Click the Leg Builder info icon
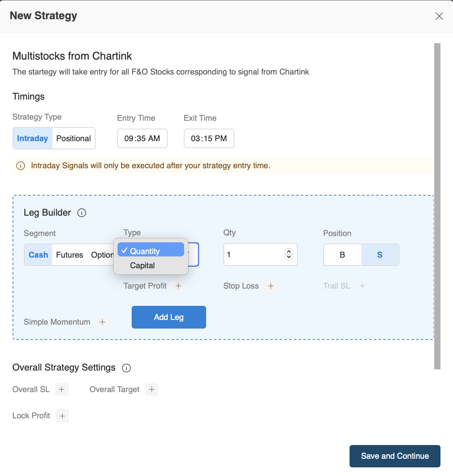This screenshot has height=476, width=453. click(82, 213)
